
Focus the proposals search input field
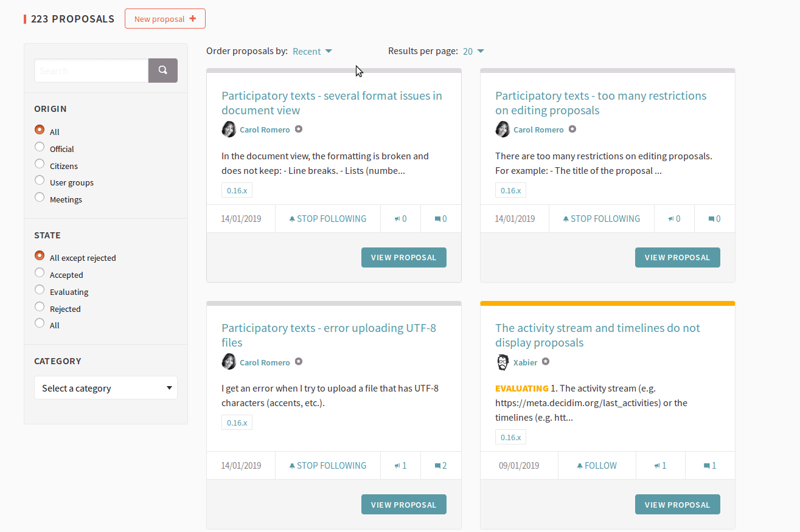pyautogui.click(x=91, y=71)
